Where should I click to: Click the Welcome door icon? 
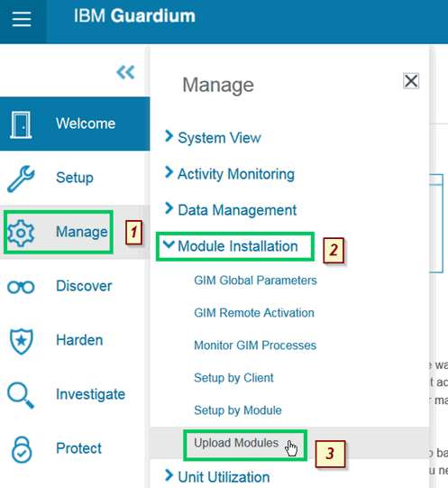(x=21, y=124)
